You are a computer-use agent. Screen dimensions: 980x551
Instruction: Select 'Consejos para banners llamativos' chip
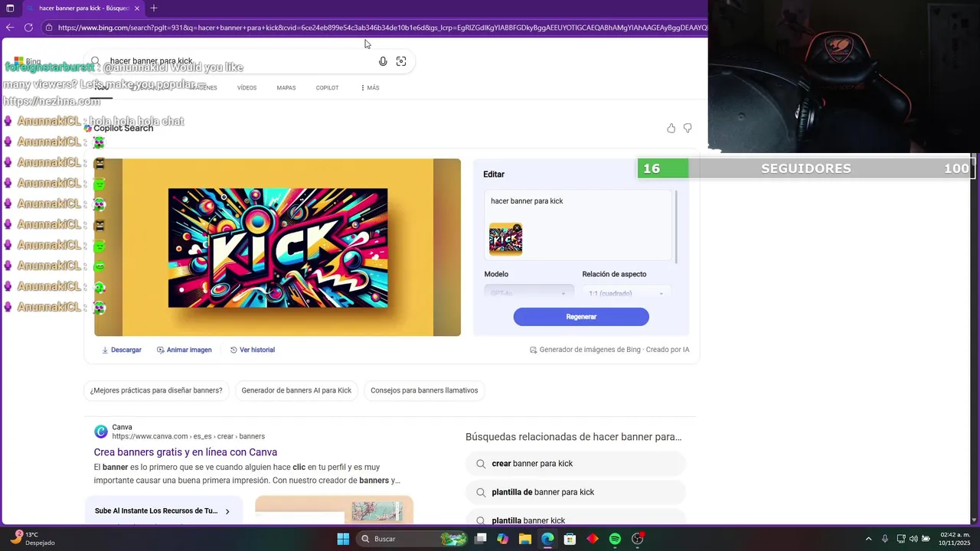[x=424, y=390]
